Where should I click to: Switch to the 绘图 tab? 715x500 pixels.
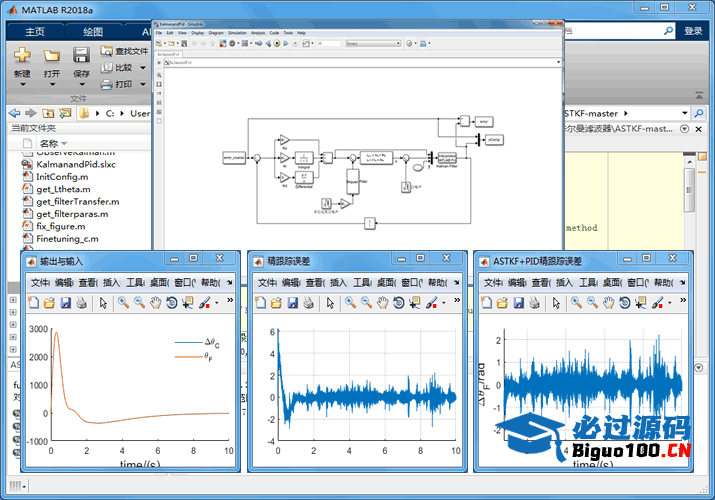click(93, 31)
